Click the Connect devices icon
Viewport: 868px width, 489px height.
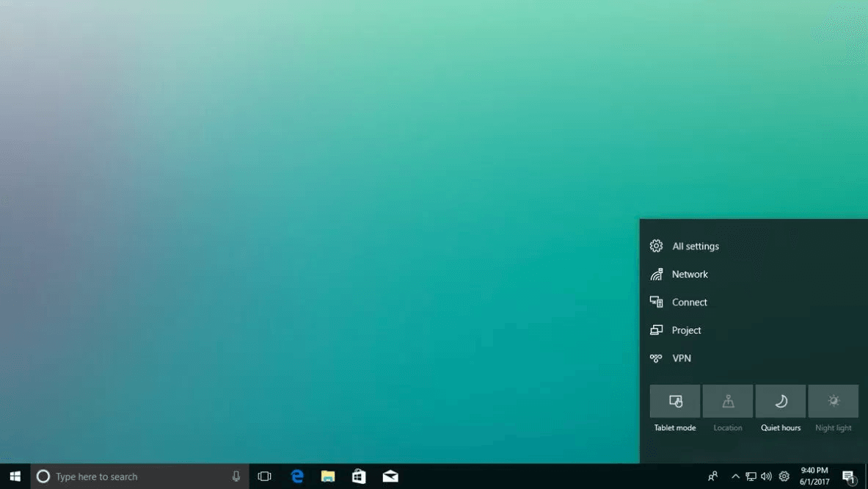coord(656,302)
